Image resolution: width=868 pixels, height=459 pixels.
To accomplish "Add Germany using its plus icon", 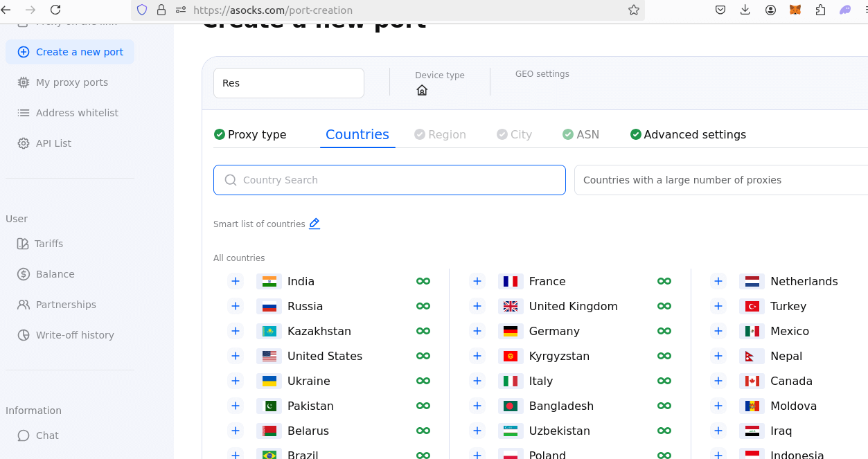I will (x=477, y=331).
